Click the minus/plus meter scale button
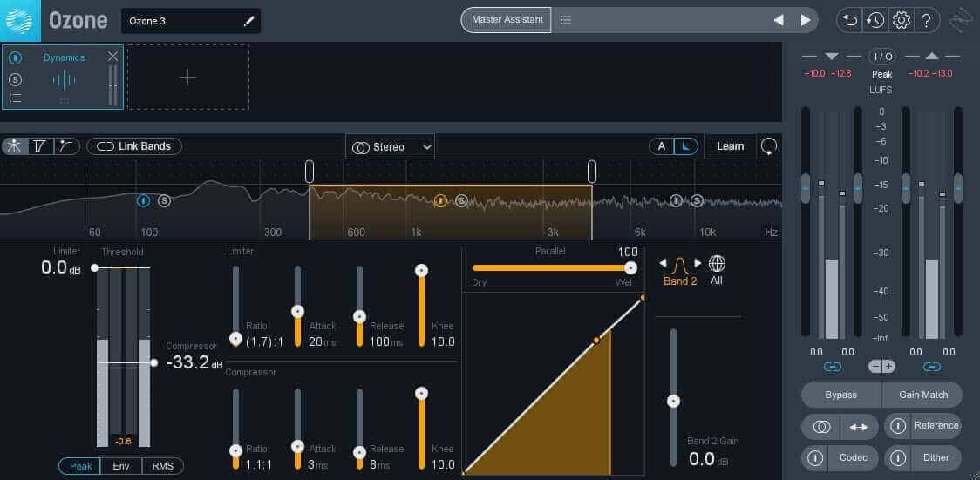 tap(881, 367)
